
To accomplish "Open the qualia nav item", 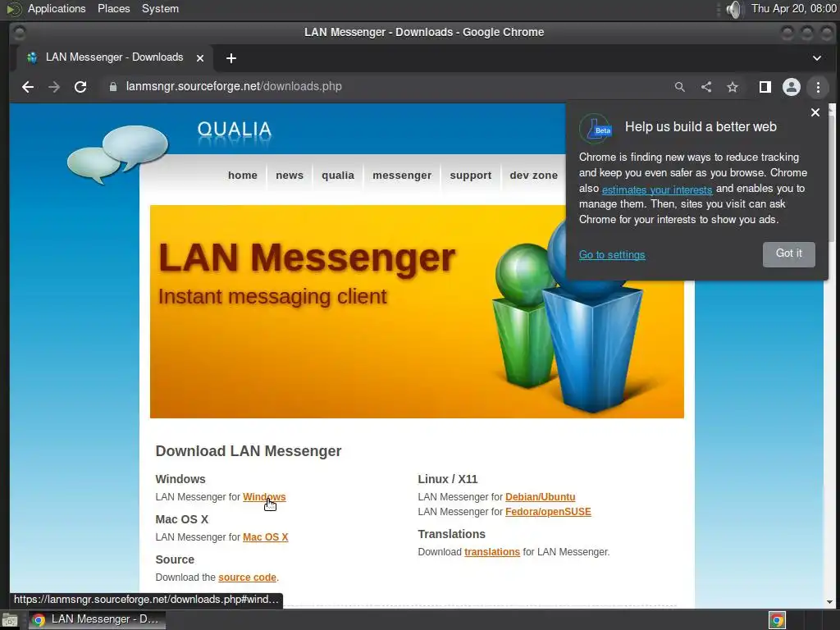I will tap(338, 176).
